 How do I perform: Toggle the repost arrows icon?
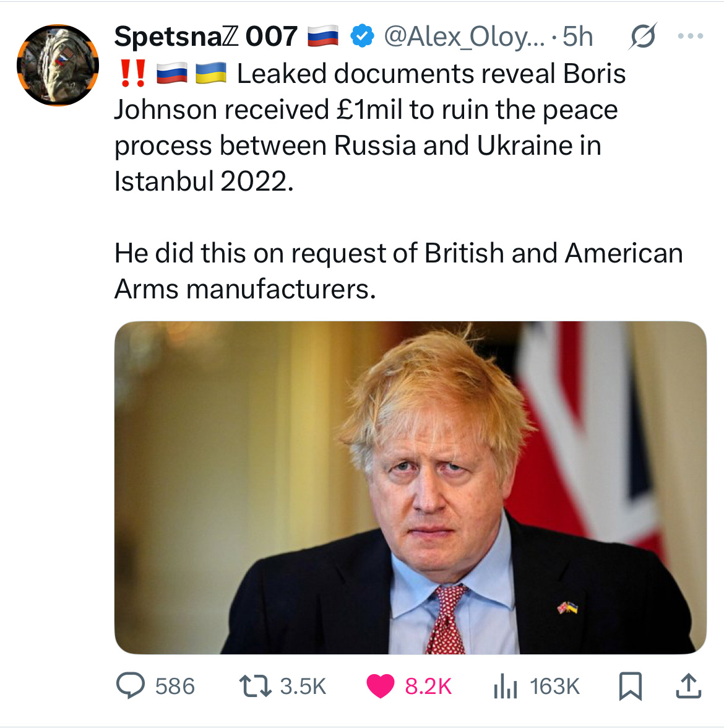pyautogui.click(x=255, y=686)
